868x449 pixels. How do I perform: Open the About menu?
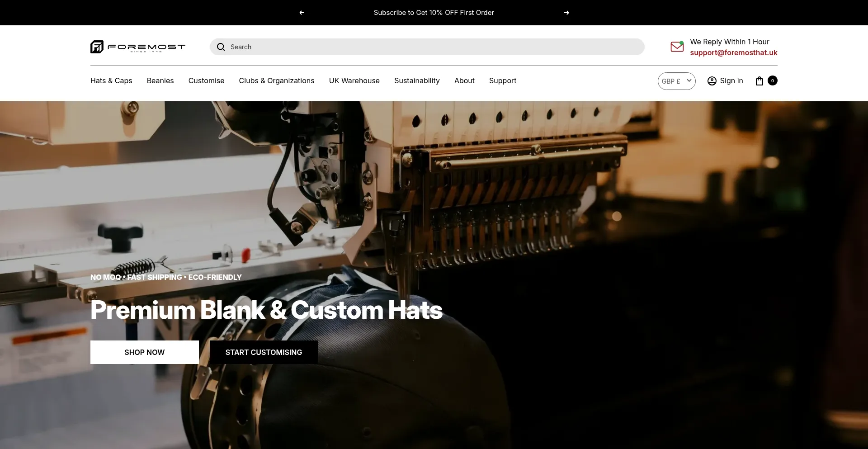464,80
